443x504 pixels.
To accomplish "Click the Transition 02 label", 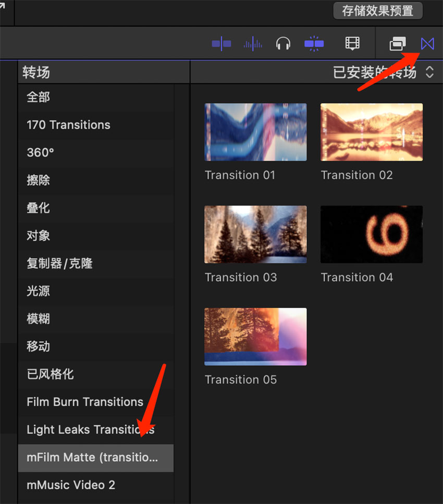I will click(356, 175).
